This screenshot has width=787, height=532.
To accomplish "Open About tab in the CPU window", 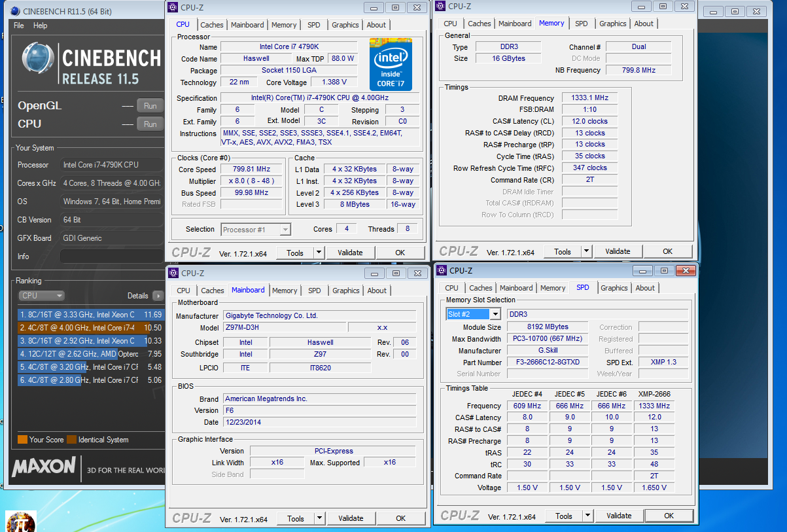I will coord(376,25).
